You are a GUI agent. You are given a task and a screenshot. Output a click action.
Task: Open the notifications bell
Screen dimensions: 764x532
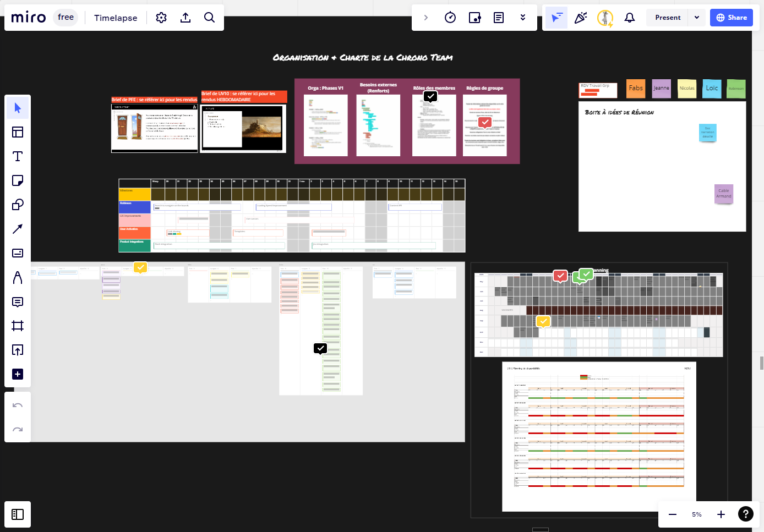(x=629, y=18)
